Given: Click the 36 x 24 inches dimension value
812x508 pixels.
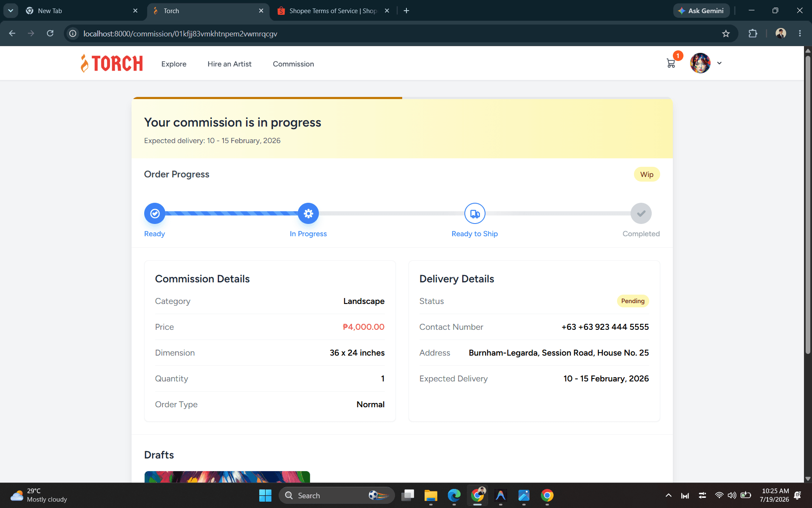Looking at the screenshot, I should click(x=357, y=353).
